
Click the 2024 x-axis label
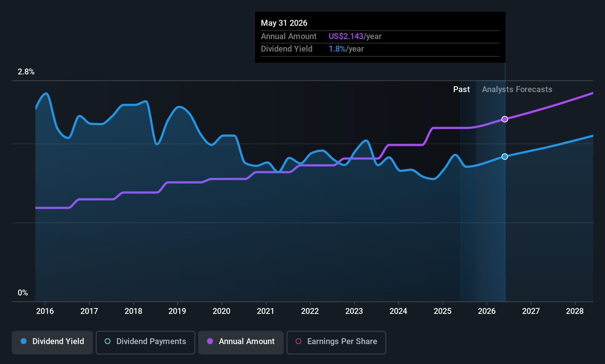(398, 311)
